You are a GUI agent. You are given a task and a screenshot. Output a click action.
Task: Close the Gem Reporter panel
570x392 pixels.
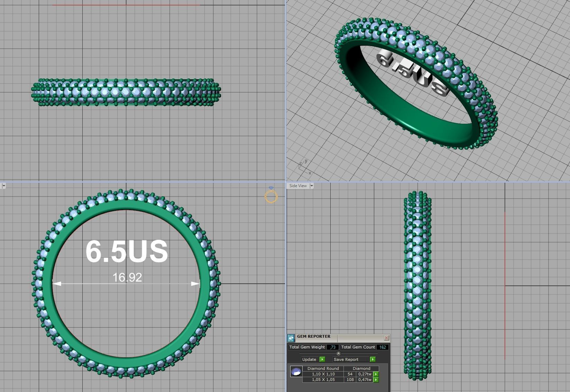tap(386, 338)
